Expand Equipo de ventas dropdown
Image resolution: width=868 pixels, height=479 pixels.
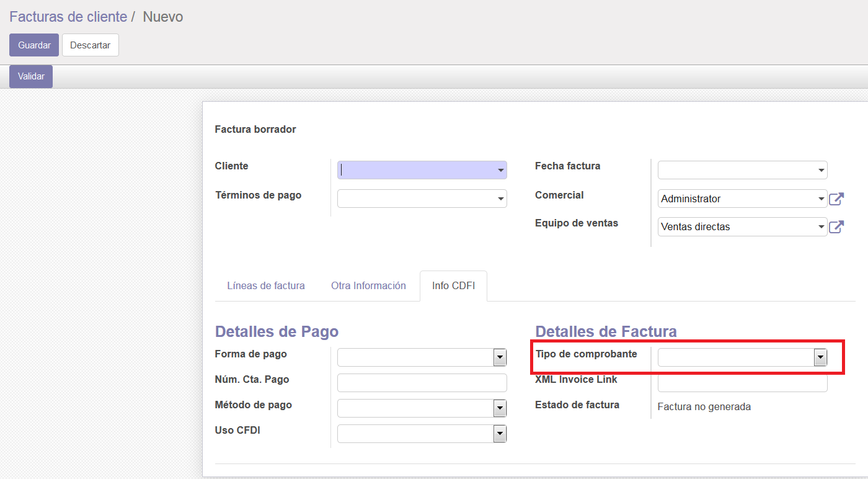click(742, 227)
